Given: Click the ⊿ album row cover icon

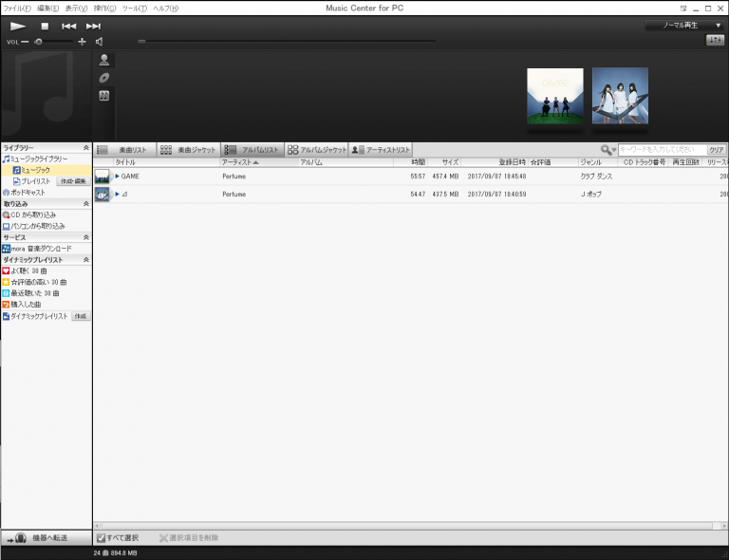Looking at the screenshot, I should pos(103,194).
